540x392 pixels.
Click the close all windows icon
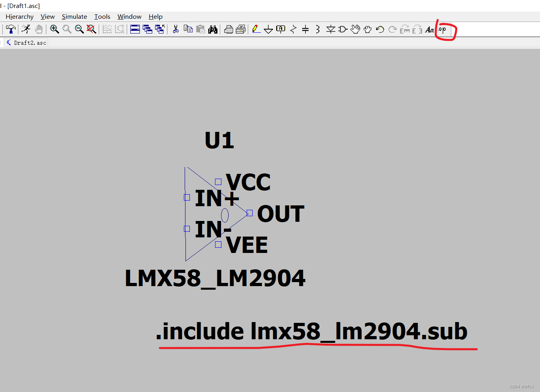coord(160,29)
